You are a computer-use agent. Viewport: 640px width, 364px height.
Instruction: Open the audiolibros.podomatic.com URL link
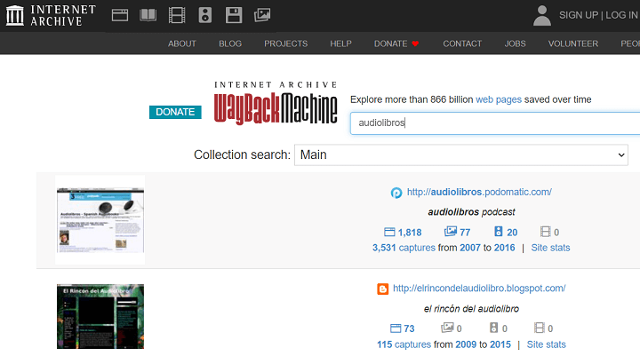point(479,192)
